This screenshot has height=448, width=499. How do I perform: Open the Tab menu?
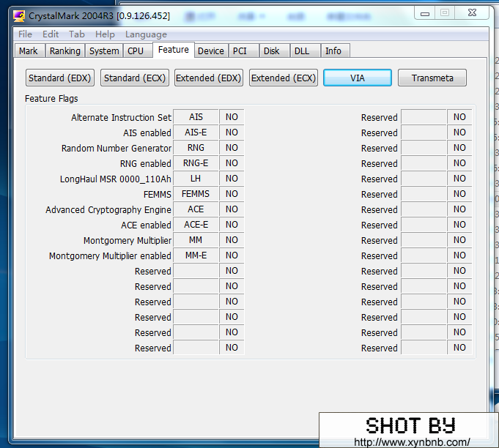[77, 34]
